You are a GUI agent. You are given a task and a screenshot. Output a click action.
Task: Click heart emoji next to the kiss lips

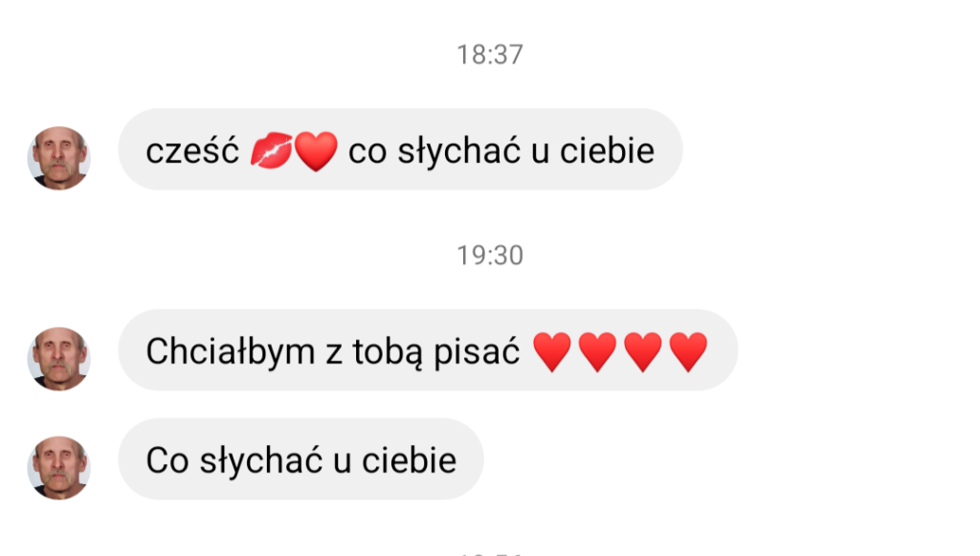pyautogui.click(x=316, y=151)
